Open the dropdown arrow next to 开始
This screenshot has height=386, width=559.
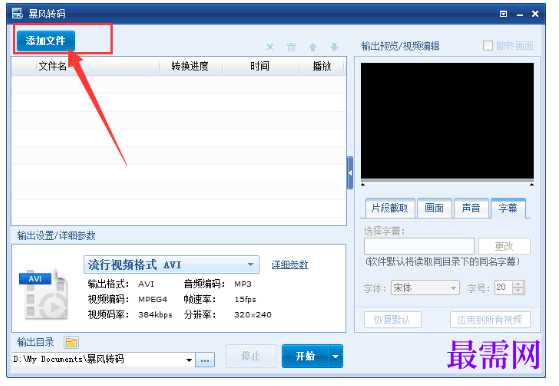336,356
